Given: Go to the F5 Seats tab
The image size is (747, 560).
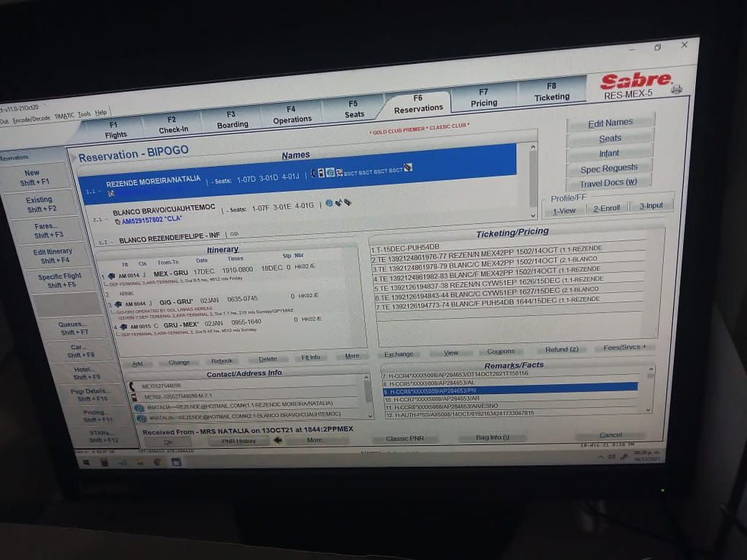Looking at the screenshot, I should tap(354, 109).
